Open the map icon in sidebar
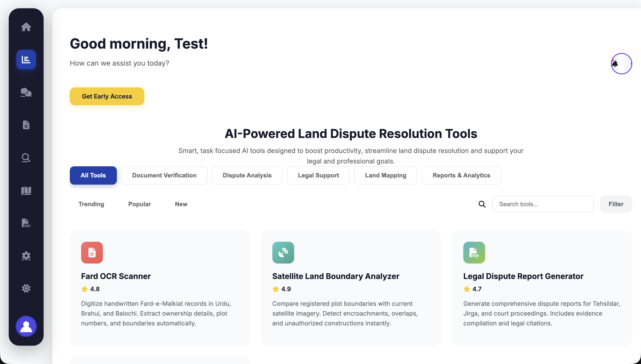The width and height of the screenshot is (641, 364). click(x=26, y=191)
